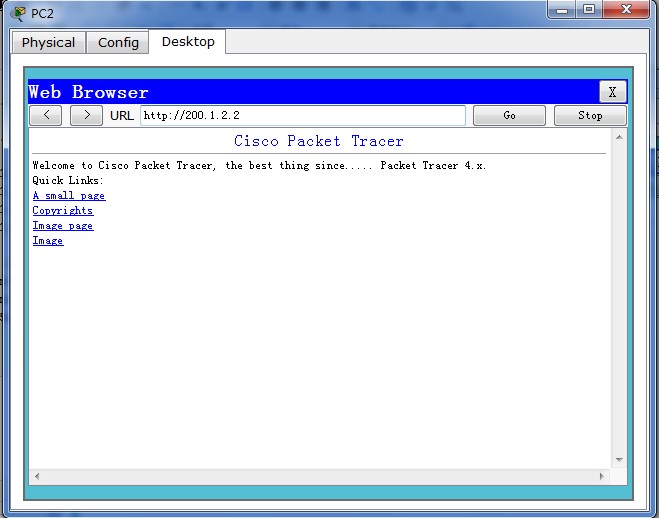
Task: Halt page loading with the Stop button
Action: click(590, 115)
